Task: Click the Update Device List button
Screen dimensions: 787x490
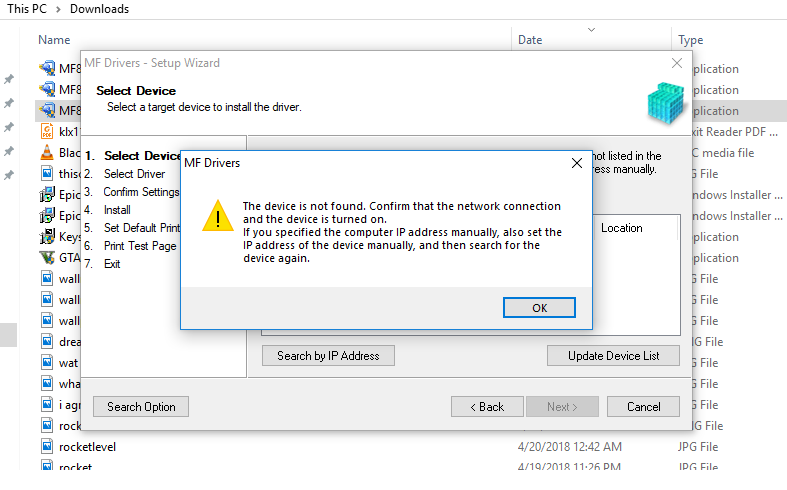Action: coord(613,356)
